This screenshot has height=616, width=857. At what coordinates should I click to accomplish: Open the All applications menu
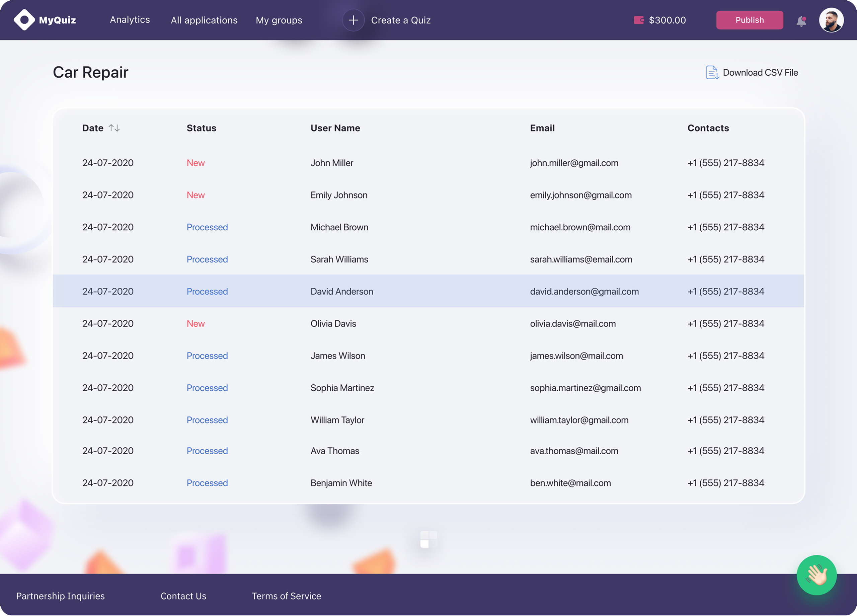(x=204, y=20)
